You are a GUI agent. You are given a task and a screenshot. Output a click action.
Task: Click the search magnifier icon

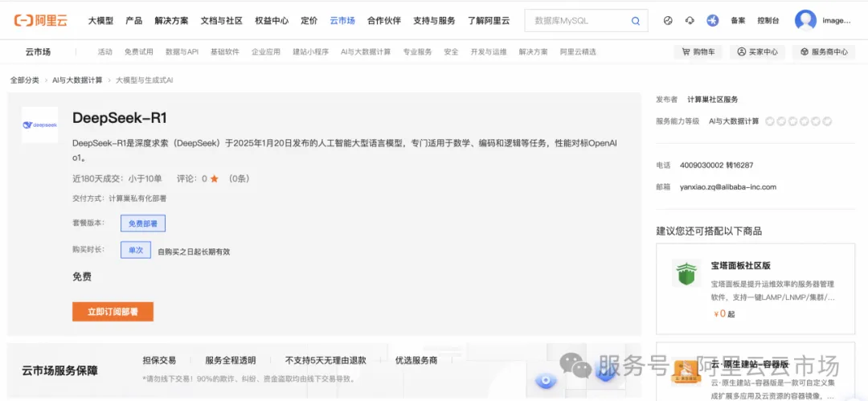(x=636, y=21)
